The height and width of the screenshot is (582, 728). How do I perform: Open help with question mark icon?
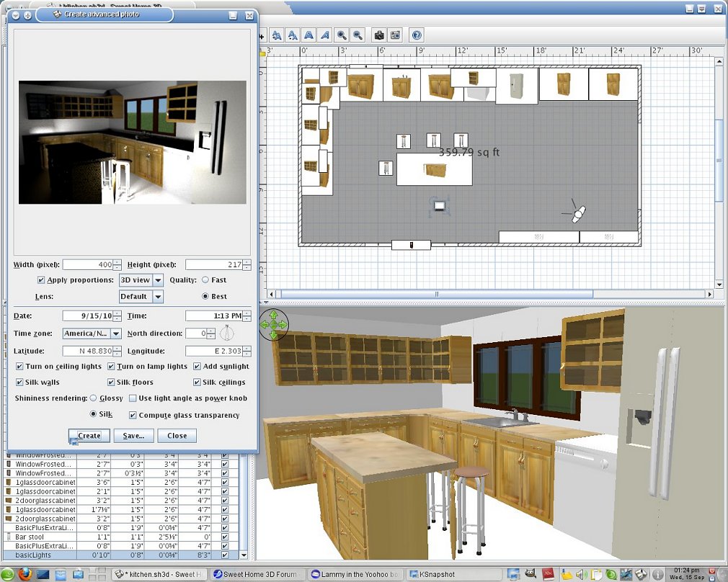point(416,35)
